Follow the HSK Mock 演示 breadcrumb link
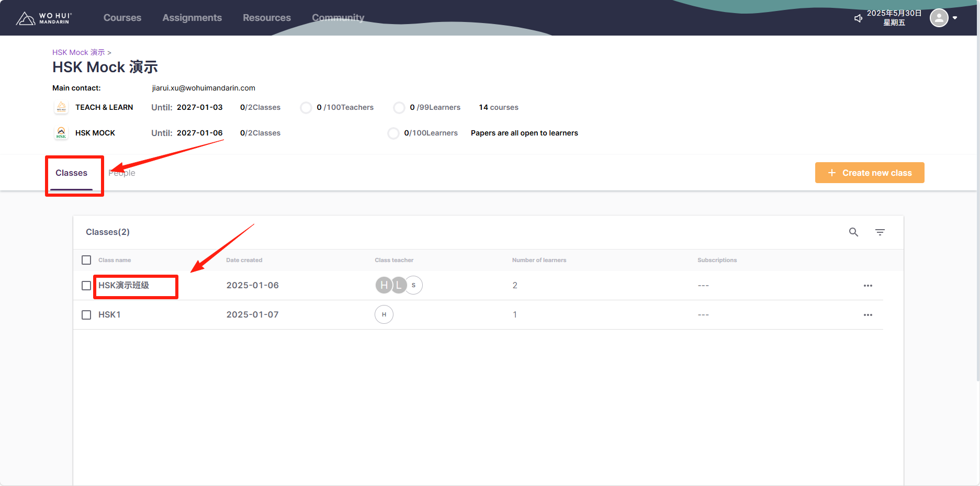Image resolution: width=980 pixels, height=486 pixels. (78, 52)
